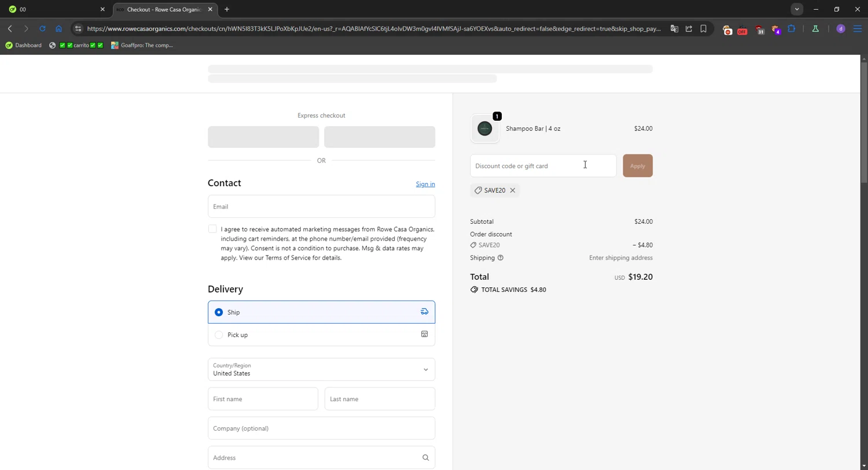Bookmark this checkout page
The image size is (868, 470).
click(704, 28)
